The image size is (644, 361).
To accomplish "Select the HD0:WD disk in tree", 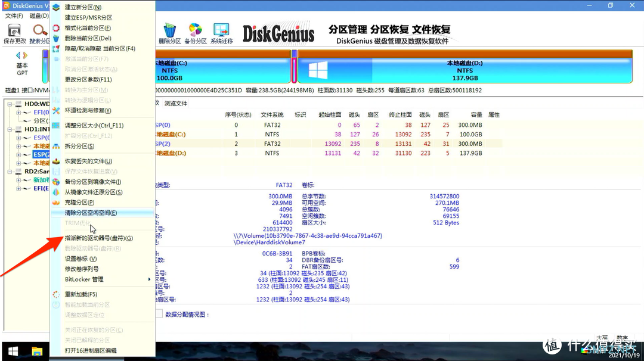I will point(36,104).
